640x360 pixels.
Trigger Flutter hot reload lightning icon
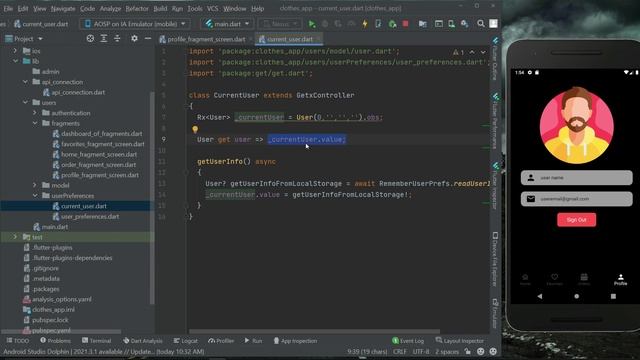pos(365,24)
